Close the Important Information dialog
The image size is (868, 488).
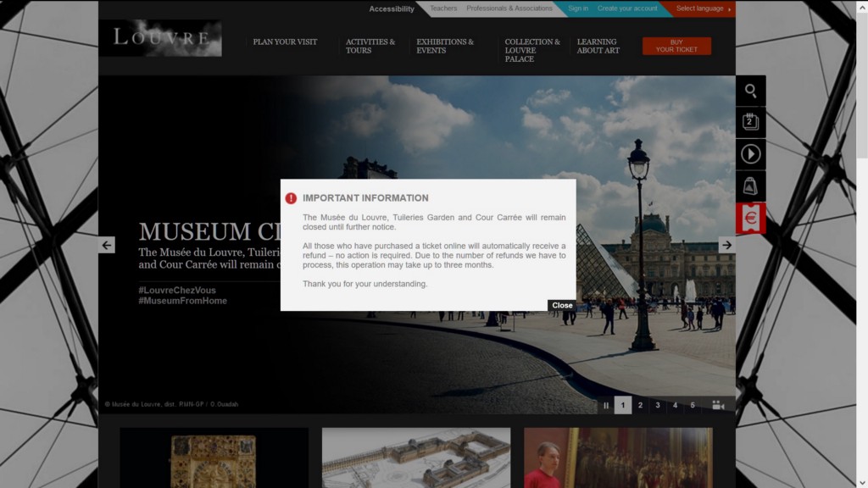point(562,305)
